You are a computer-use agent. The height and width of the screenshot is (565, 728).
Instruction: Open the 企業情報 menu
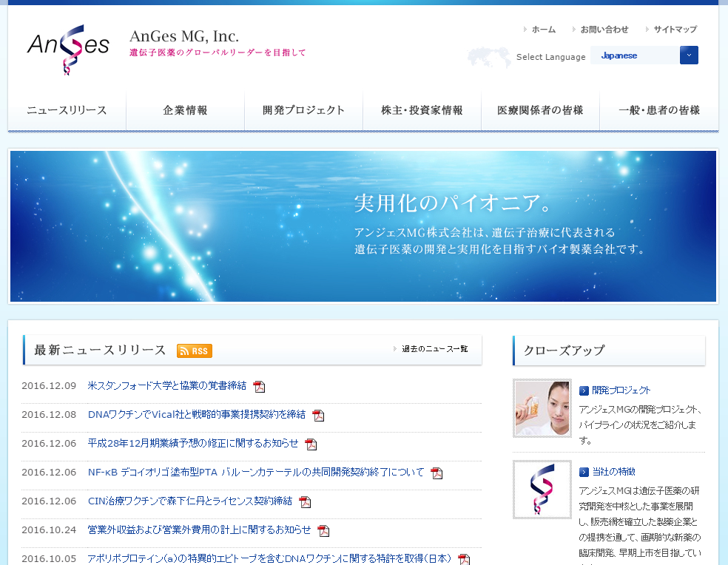(x=185, y=110)
